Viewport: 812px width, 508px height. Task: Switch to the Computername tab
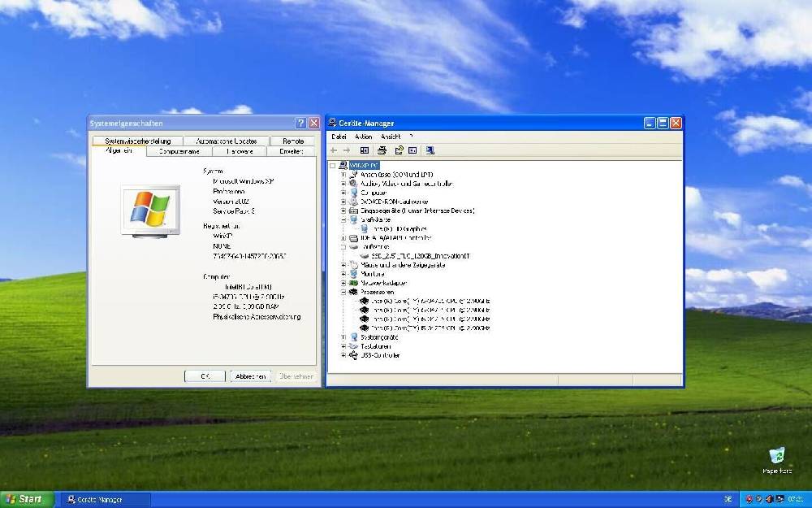pyautogui.click(x=179, y=151)
